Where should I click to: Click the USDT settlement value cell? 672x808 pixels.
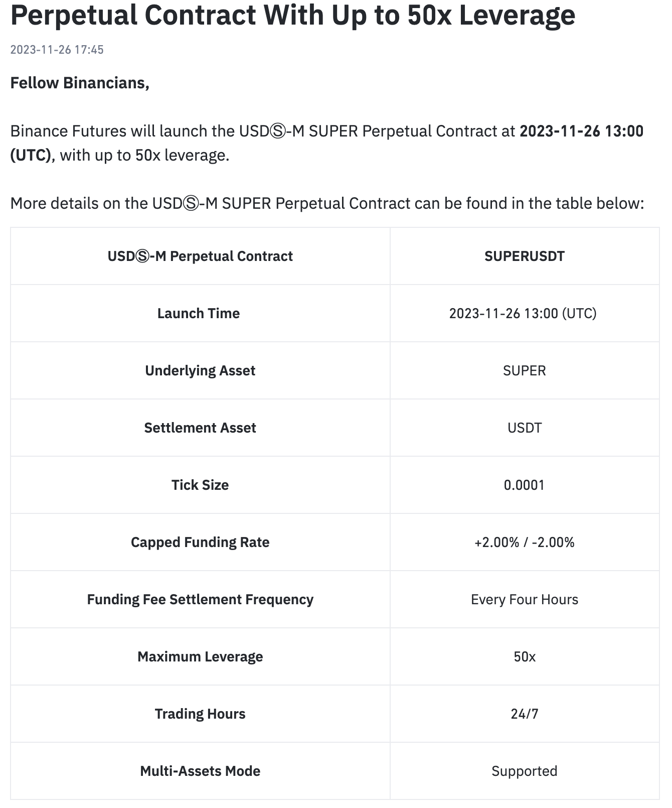tap(525, 428)
